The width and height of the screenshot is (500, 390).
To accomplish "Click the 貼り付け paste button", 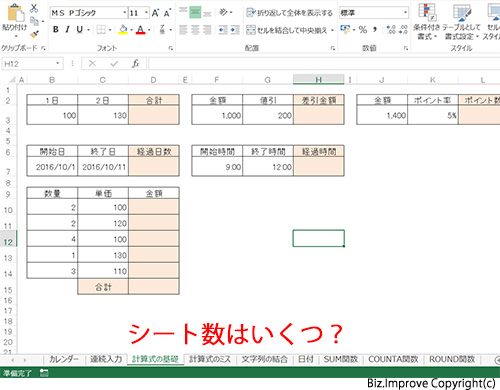I will pos(14,20).
